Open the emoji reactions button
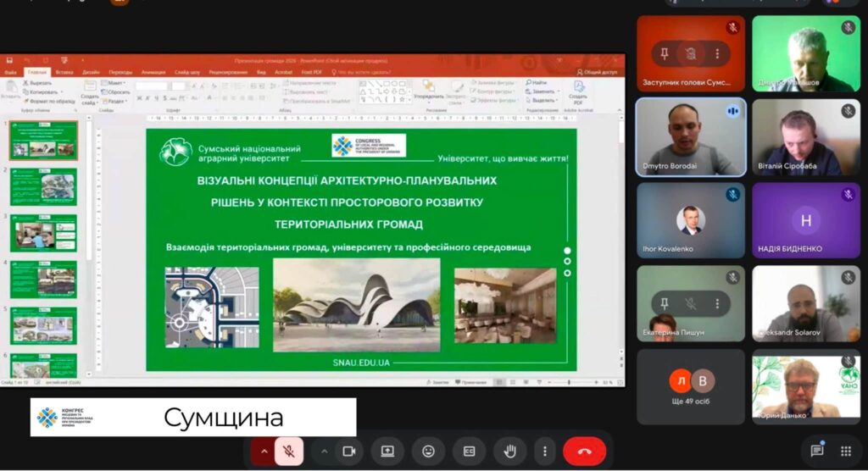Image resolution: width=868 pixels, height=471 pixels. coord(428,452)
